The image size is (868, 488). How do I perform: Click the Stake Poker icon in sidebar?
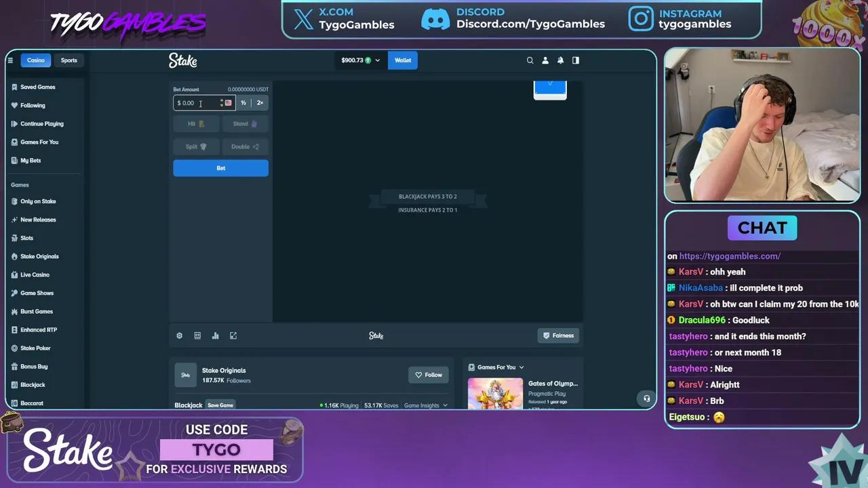click(x=14, y=348)
